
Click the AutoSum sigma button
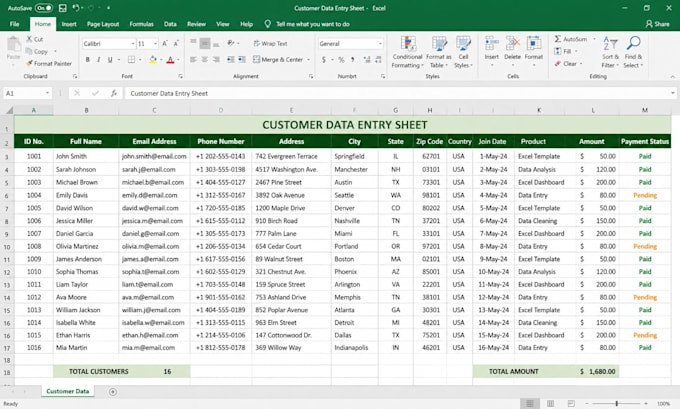tap(570, 39)
